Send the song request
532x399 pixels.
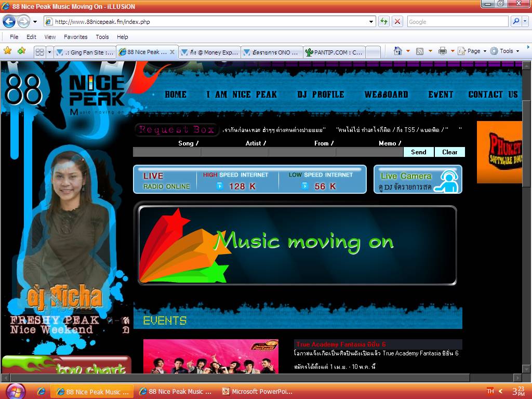click(x=419, y=152)
